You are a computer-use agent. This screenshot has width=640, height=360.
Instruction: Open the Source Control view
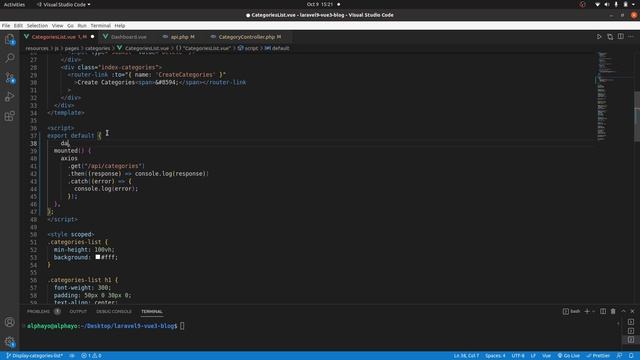10,78
